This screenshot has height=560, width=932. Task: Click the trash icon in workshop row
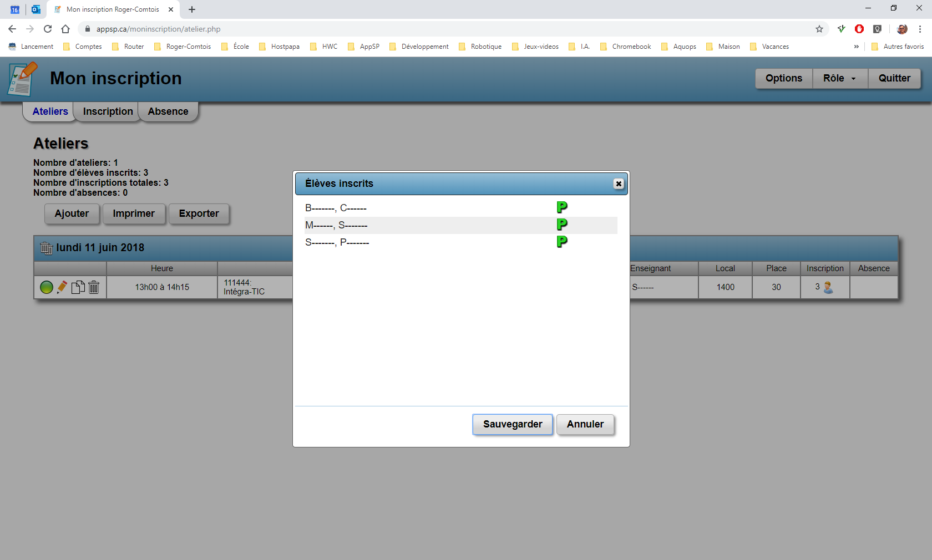click(x=94, y=287)
